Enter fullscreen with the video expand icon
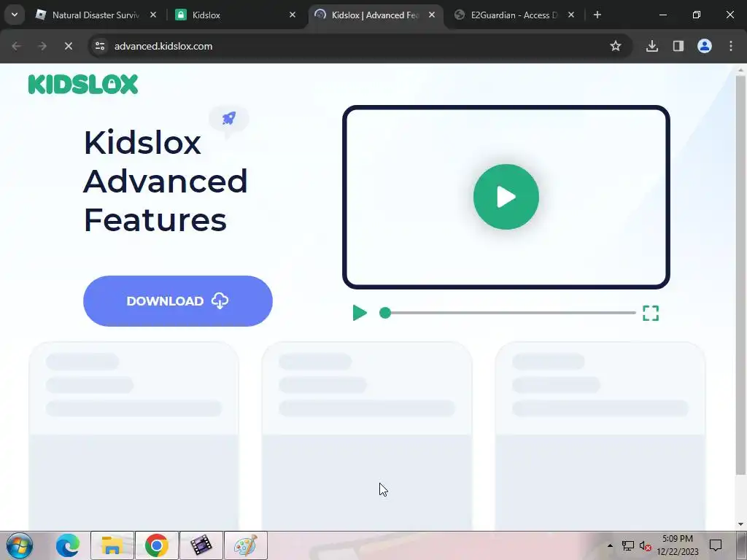This screenshot has height=560, width=747. point(651,313)
